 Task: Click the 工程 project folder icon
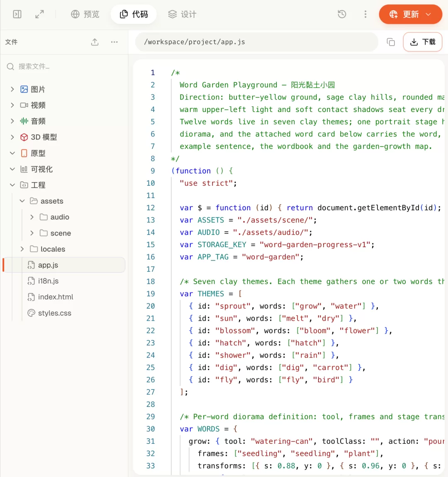click(x=24, y=185)
